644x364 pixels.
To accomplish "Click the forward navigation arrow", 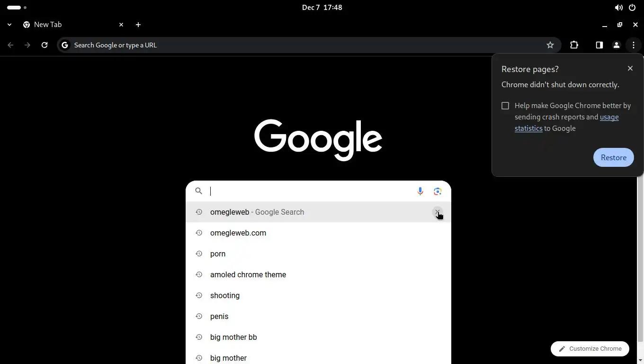I will (27, 45).
